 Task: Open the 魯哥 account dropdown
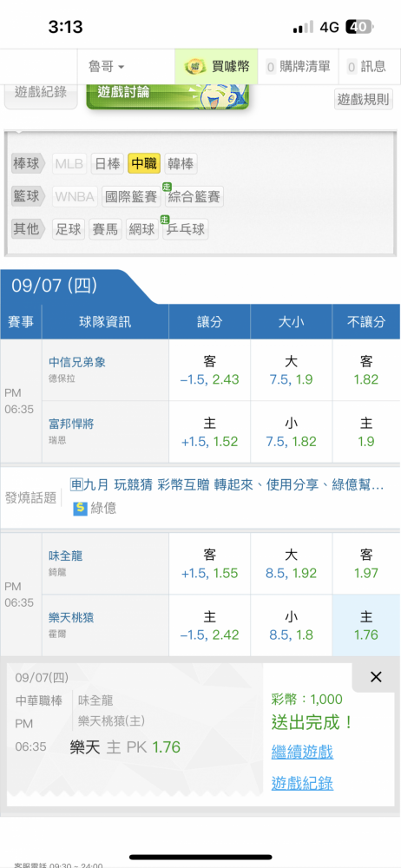coord(107,67)
